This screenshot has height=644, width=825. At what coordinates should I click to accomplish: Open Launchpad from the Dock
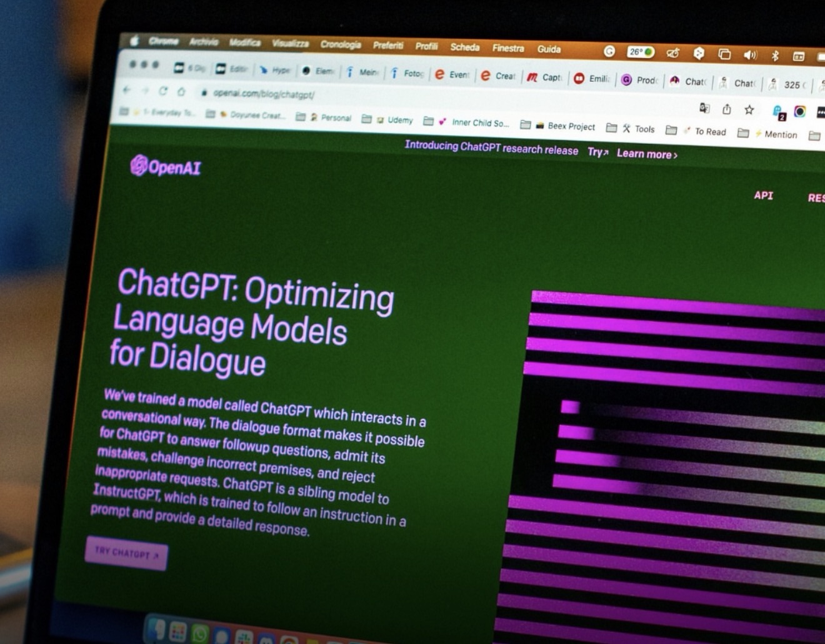click(178, 633)
